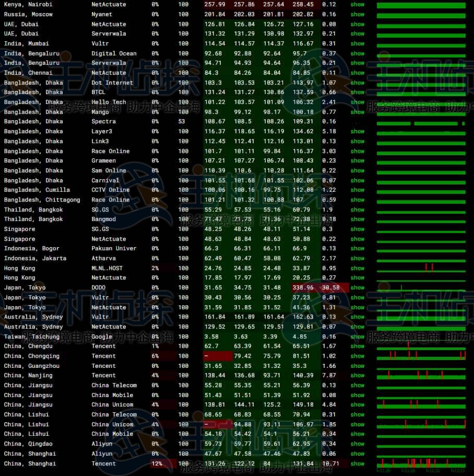Open show link on UAE Dubai Serverwala row
Viewport: 474px width, 476px height.
coord(357,33)
